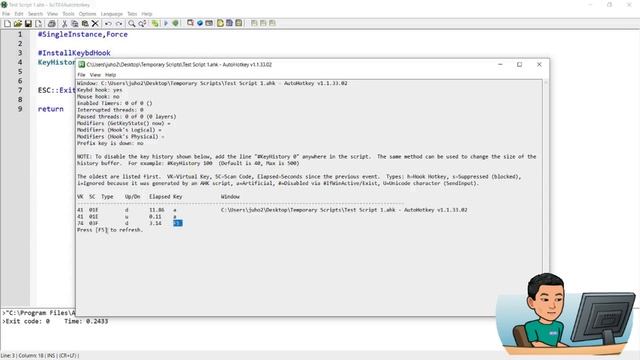Image resolution: width=640 pixels, height=360 pixels.
Task: Click the 'Interrupted threads: 0' line
Action: 110,110
